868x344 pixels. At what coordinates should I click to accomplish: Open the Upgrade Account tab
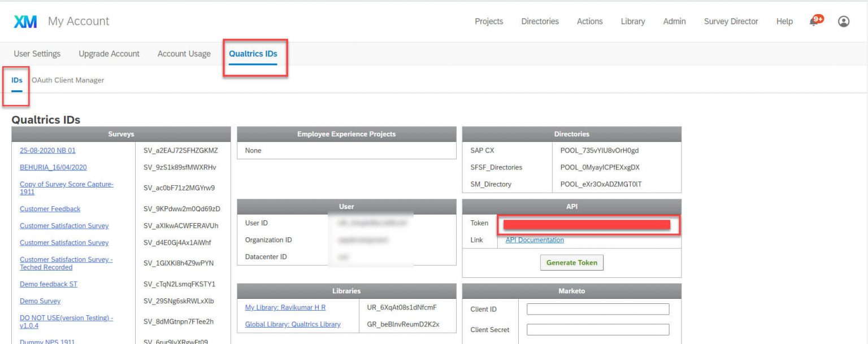[x=108, y=54]
